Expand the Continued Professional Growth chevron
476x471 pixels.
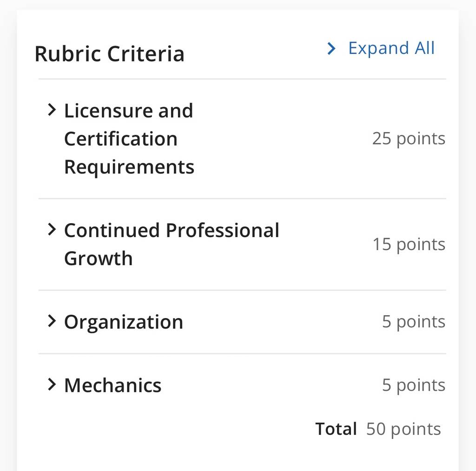(52, 230)
